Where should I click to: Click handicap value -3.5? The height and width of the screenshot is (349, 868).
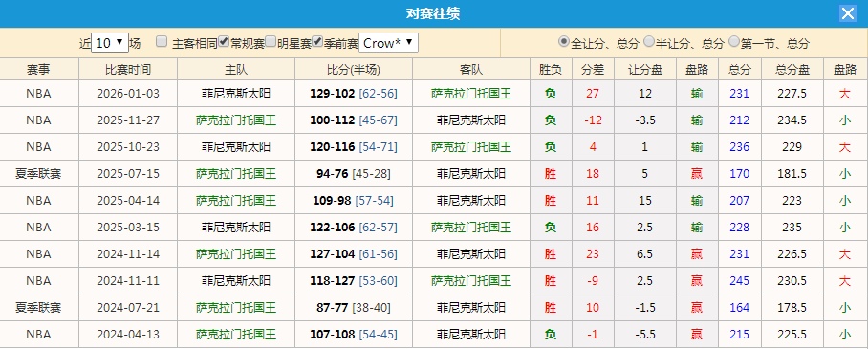[645, 120]
